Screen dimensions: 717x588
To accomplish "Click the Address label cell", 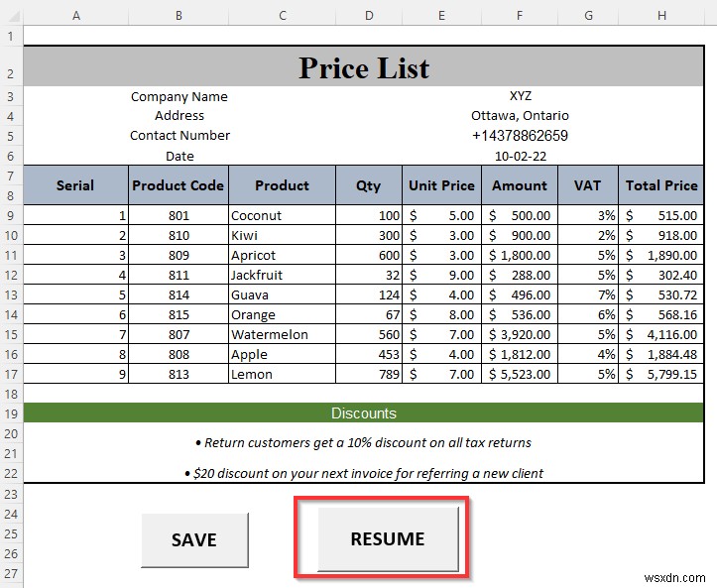I will [x=179, y=116].
